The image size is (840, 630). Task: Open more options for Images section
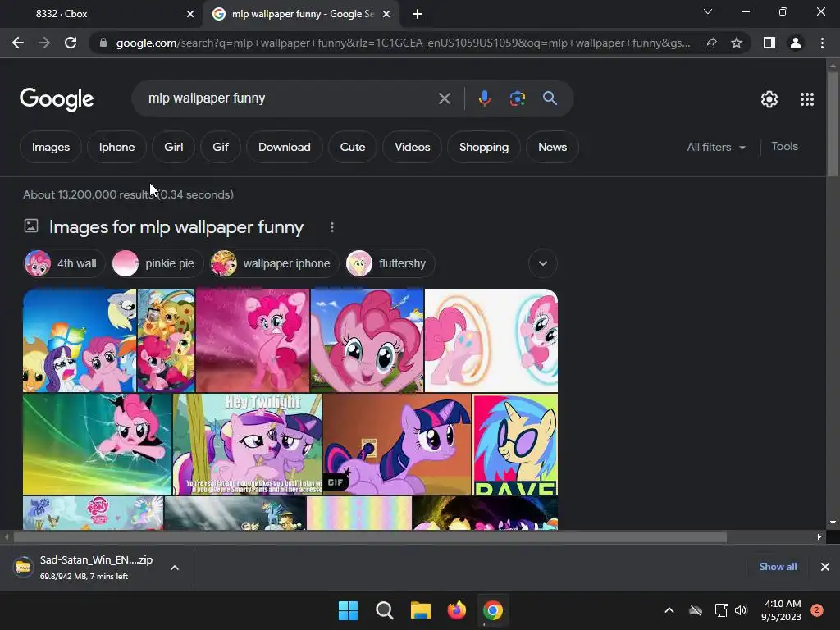[x=332, y=227]
